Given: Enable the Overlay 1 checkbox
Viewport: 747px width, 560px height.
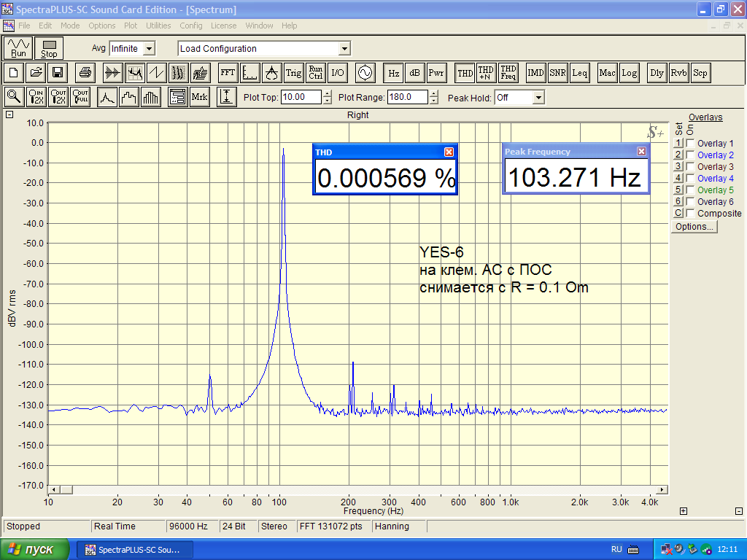Looking at the screenshot, I should 690,144.
